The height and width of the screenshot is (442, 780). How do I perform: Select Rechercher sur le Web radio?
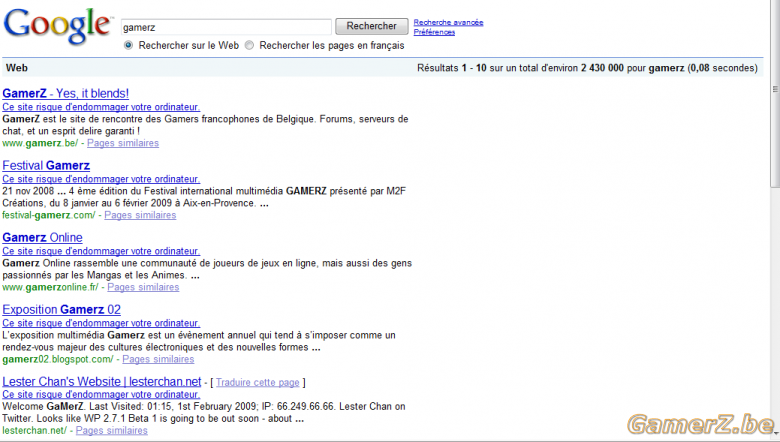pyautogui.click(x=128, y=45)
